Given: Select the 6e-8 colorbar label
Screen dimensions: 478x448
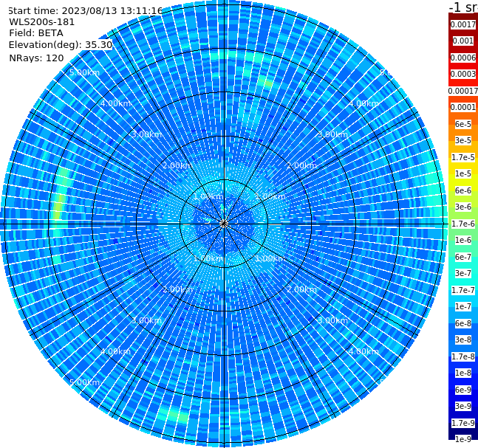Looking at the screenshot, I should 463,323.
